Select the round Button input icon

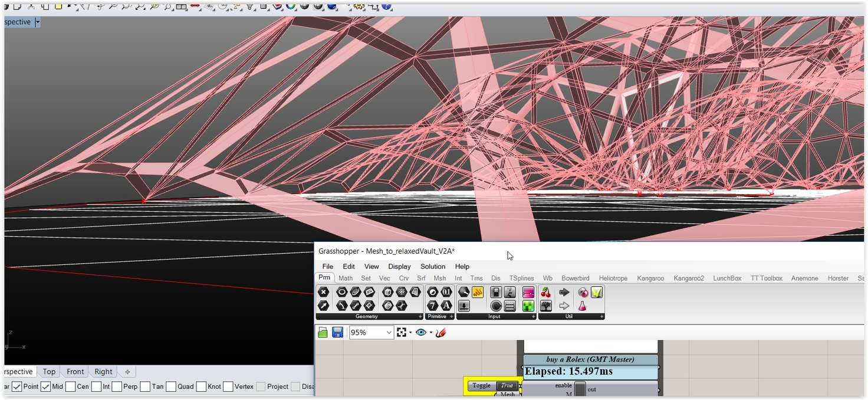(496, 306)
